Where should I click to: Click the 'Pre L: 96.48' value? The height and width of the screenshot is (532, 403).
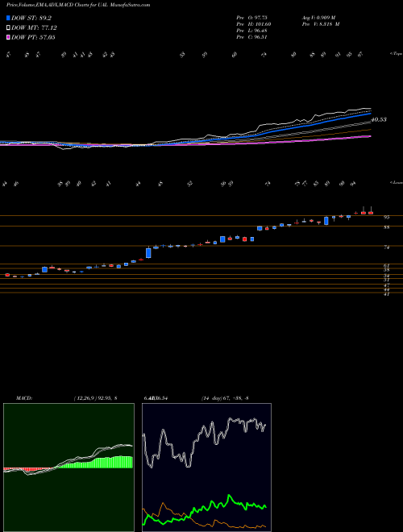(x=252, y=31)
